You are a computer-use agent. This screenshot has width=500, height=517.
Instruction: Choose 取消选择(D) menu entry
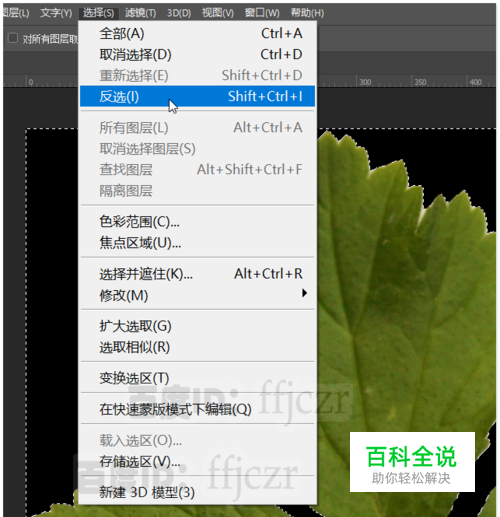pos(197,55)
